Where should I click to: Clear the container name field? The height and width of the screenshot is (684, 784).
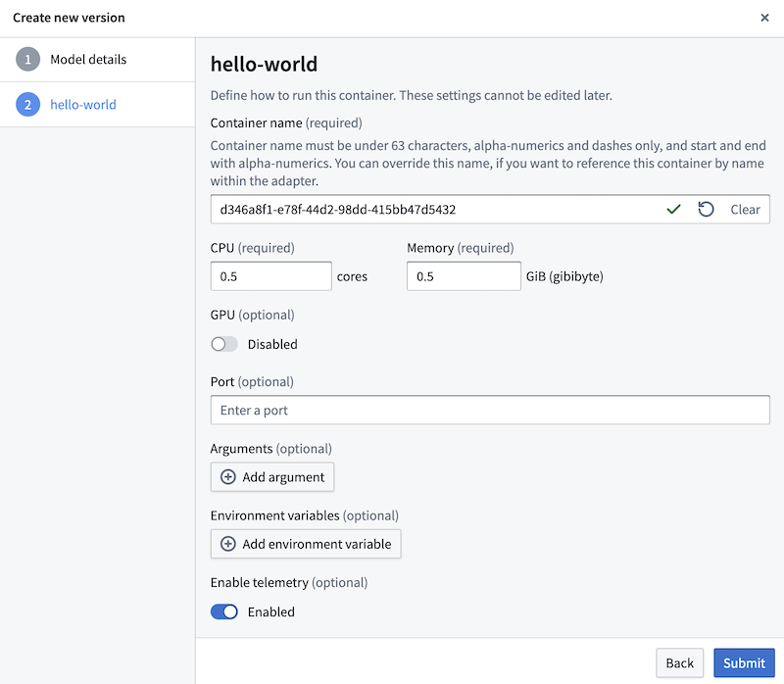click(x=745, y=210)
